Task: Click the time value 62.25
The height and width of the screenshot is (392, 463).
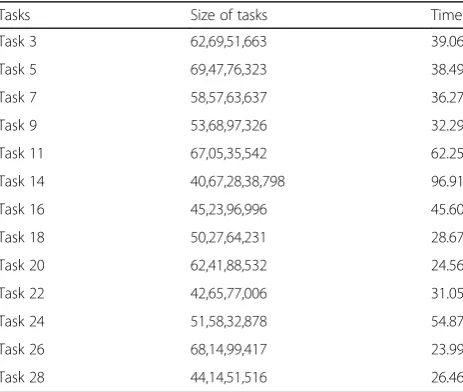Action: 447,154
